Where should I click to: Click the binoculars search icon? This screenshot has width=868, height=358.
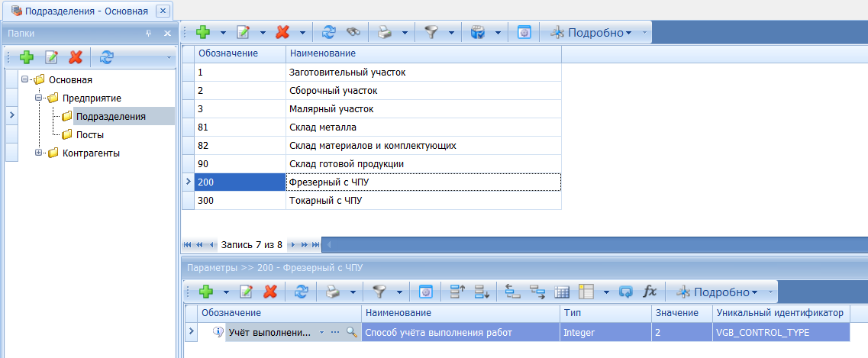[x=353, y=33]
